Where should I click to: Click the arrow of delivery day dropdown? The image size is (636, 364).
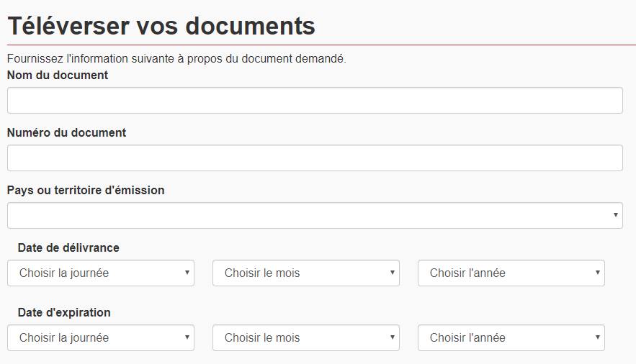pos(187,273)
